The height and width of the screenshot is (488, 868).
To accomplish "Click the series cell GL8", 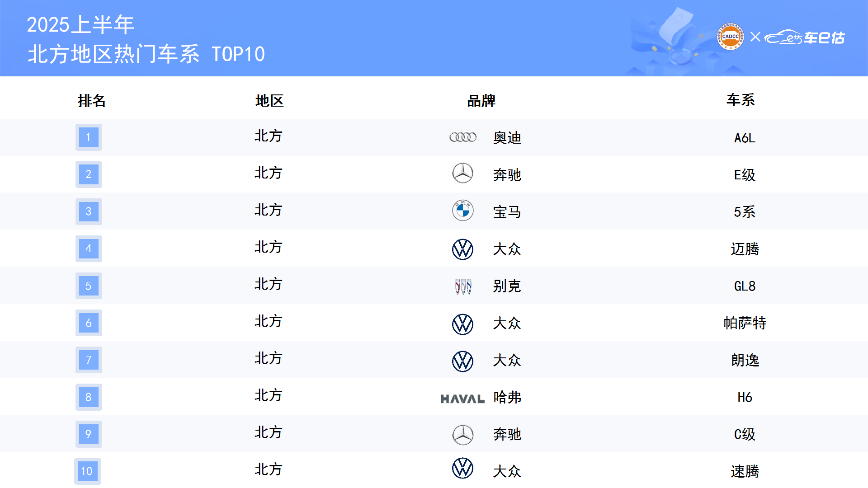I will click(745, 286).
